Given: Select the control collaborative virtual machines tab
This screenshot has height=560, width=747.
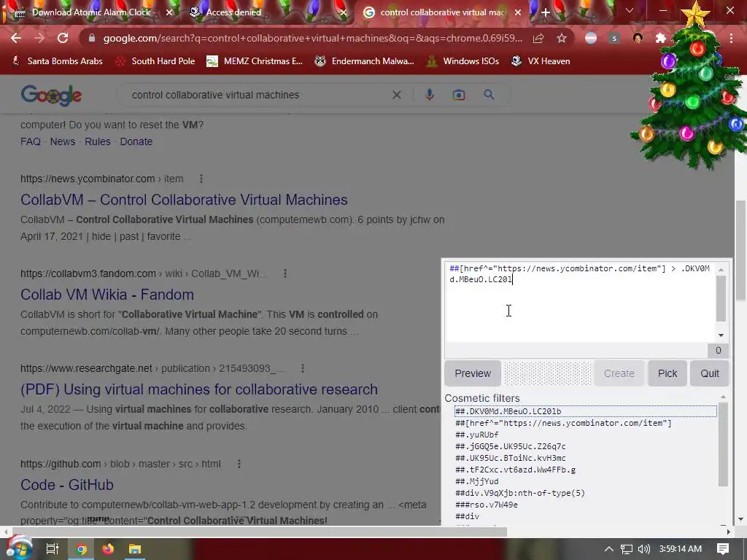Looking at the screenshot, I should [443, 12].
